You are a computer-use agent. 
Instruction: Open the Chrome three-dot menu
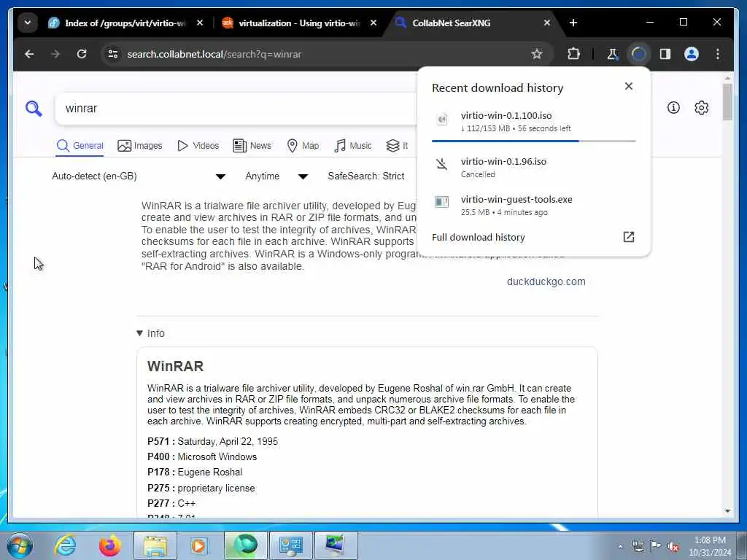click(718, 54)
